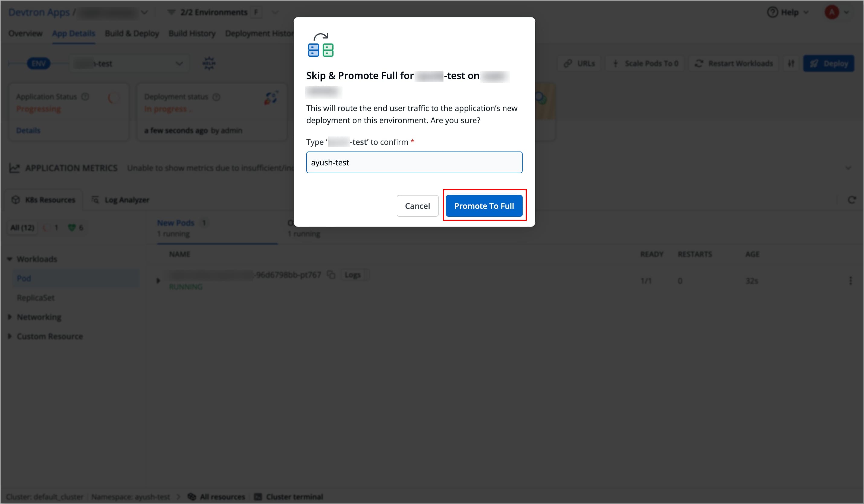The height and width of the screenshot is (504, 864).
Task: Open Details under Application Status
Action: pyautogui.click(x=28, y=130)
